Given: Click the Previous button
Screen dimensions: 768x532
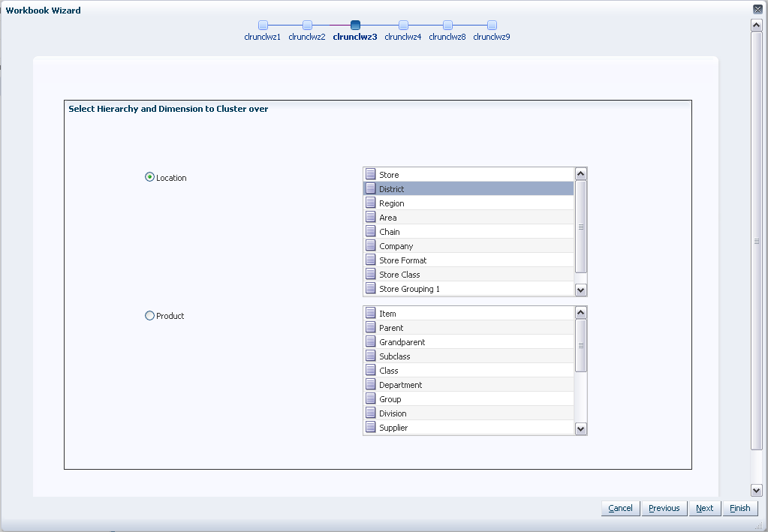Looking at the screenshot, I should point(664,508).
